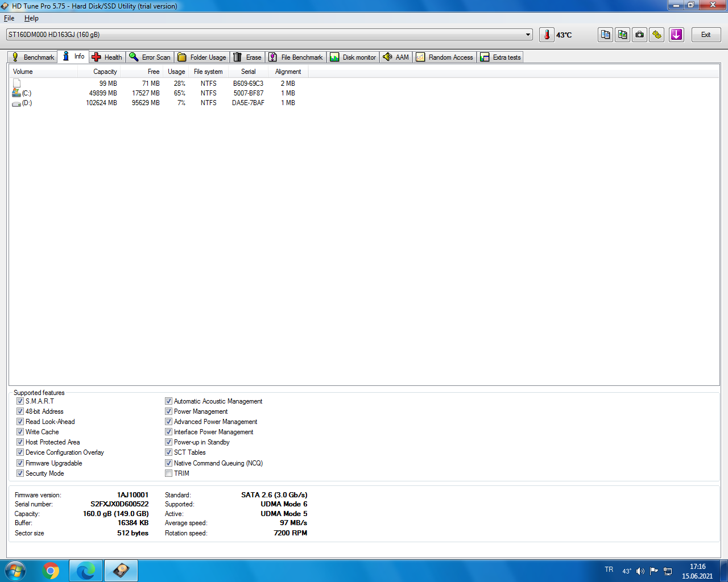Click the Volume column header
Viewport: 728px width, 582px height.
click(44, 72)
